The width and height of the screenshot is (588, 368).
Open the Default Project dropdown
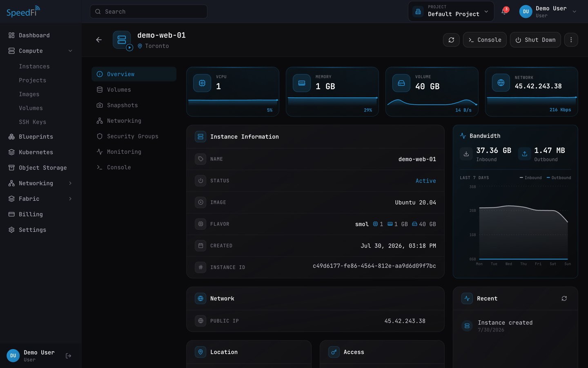pos(451,11)
